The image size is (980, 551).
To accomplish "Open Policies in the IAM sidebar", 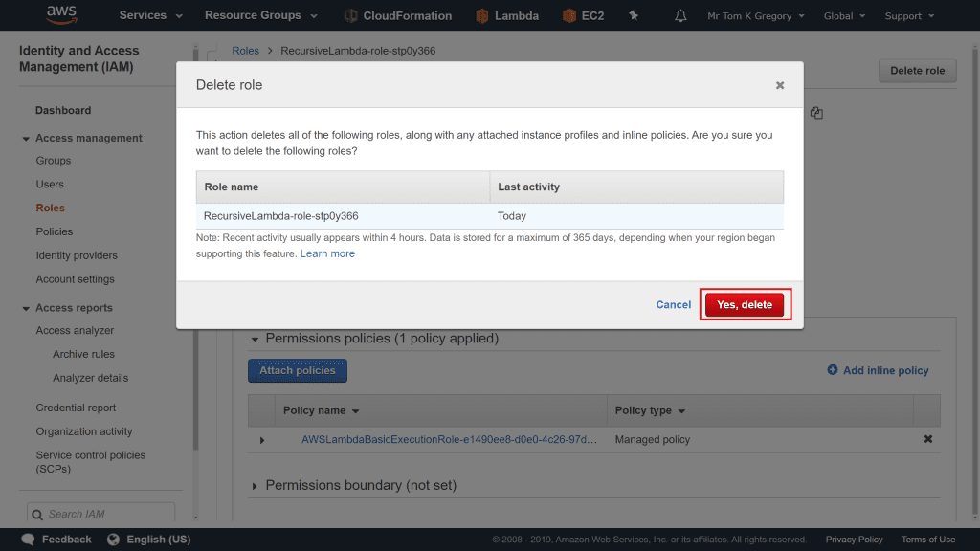I will pos(55,231).
